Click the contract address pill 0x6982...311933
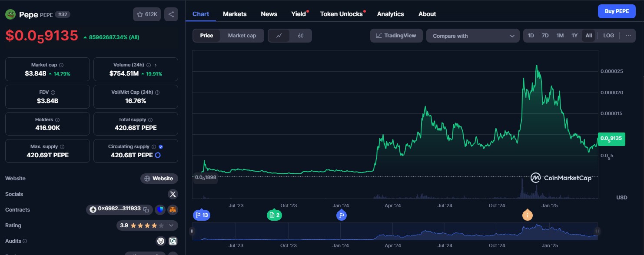 pos(119,209)
